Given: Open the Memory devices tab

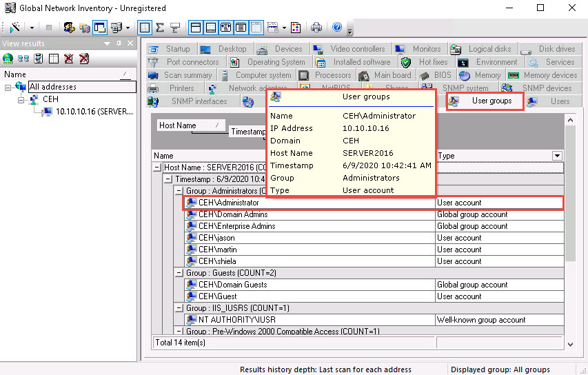Looking at the screenshot, I should coord(543,75).
